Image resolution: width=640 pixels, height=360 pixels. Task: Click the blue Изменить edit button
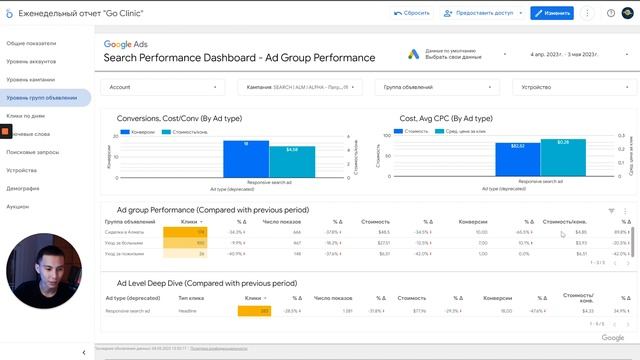click(x=552, y=13)
